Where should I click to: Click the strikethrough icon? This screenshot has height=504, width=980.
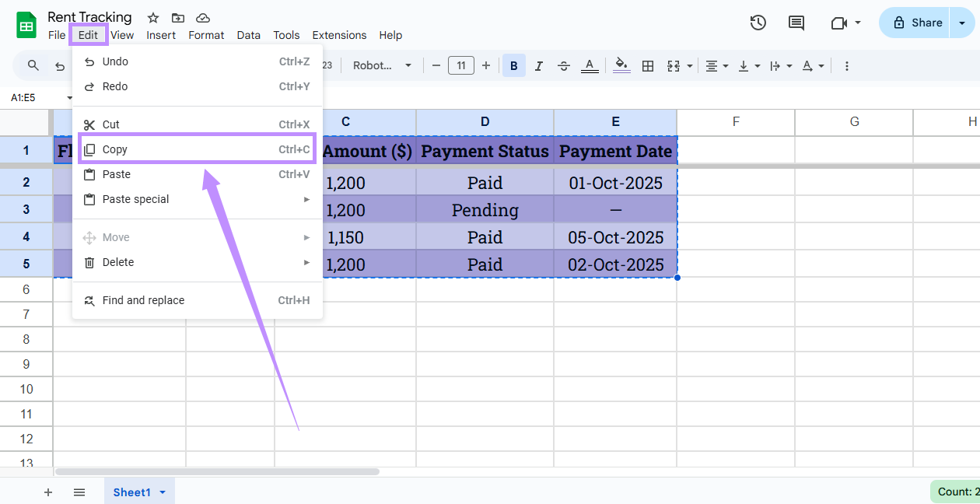coord(564,65)
